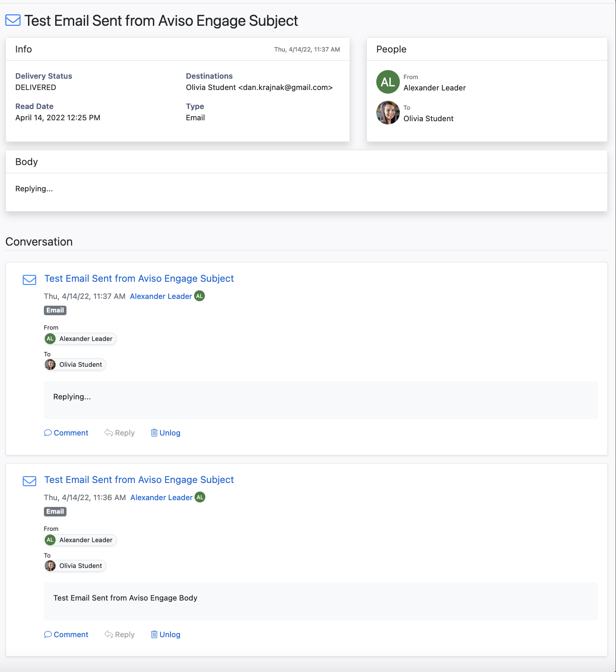Click the envelope icon on the 11:36 AM message
This screenshot has height=672, width=616.
(29, 481)
